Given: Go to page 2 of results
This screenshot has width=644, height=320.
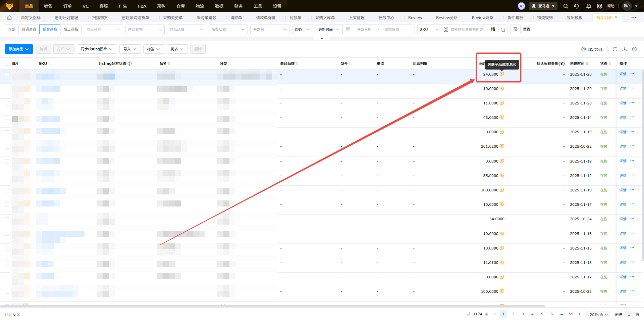Looking at the screenshot, I should pos(513,314).
